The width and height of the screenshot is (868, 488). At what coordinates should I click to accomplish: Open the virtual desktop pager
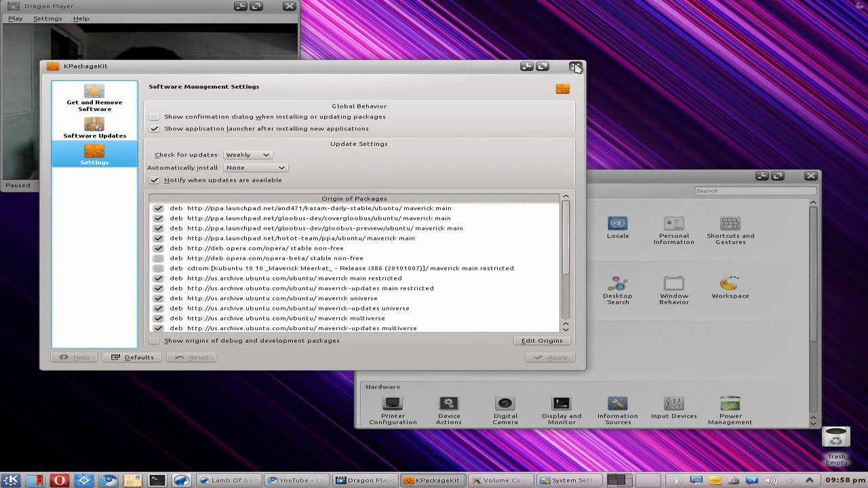point(620,480)
